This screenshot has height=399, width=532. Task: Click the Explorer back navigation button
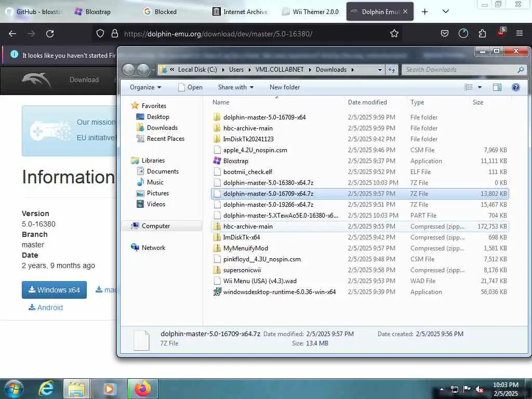click(129, 70)
